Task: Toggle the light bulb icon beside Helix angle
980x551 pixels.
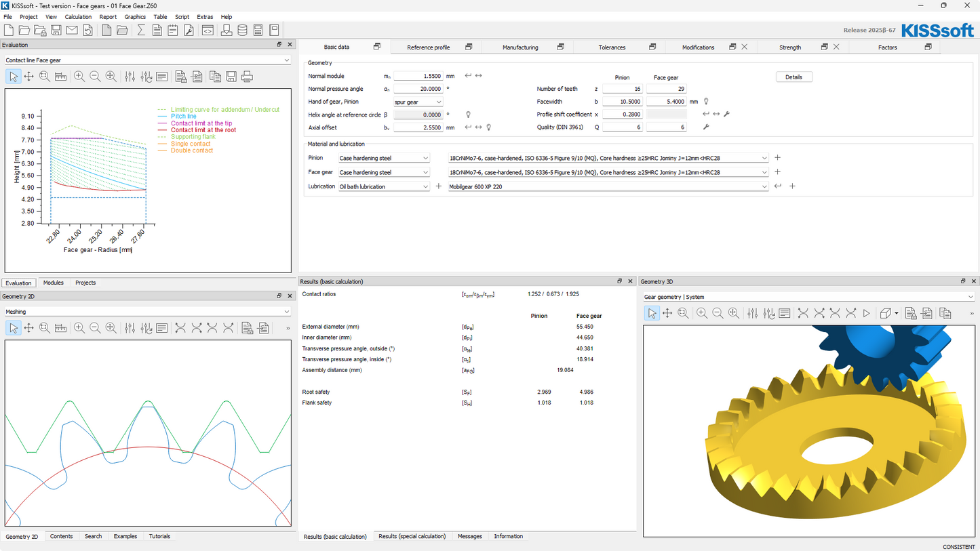Action: tap(468, 115)
